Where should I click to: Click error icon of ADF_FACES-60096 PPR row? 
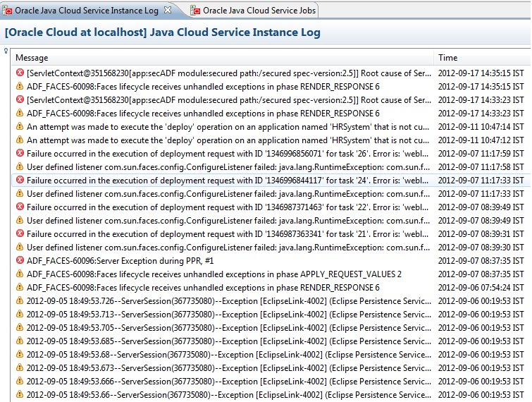click(x=20, y=260)
